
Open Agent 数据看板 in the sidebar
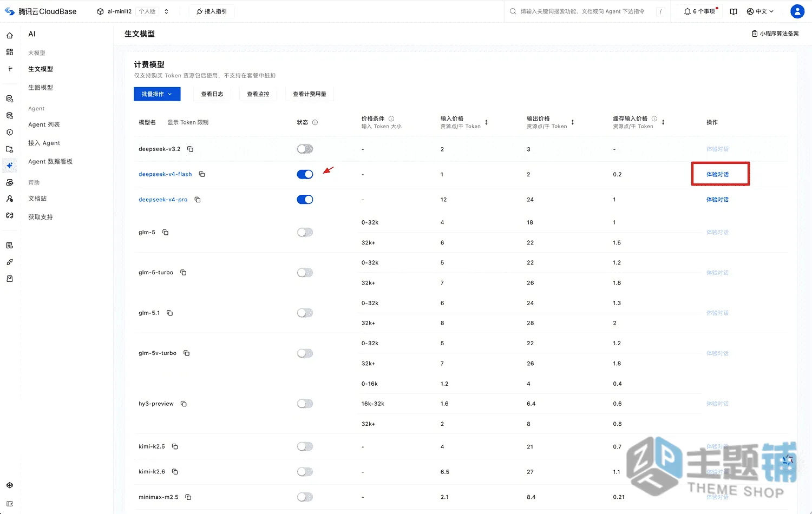[x=50, y=161]
